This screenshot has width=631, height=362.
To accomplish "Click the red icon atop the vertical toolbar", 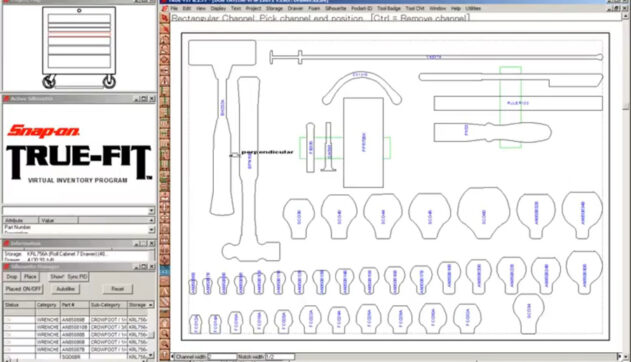I will click(165, 18).
